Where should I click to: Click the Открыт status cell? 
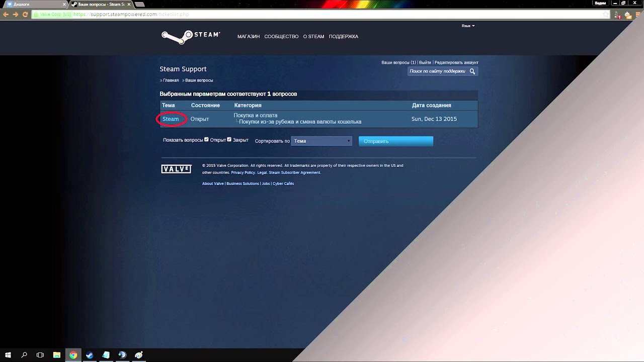200,119
